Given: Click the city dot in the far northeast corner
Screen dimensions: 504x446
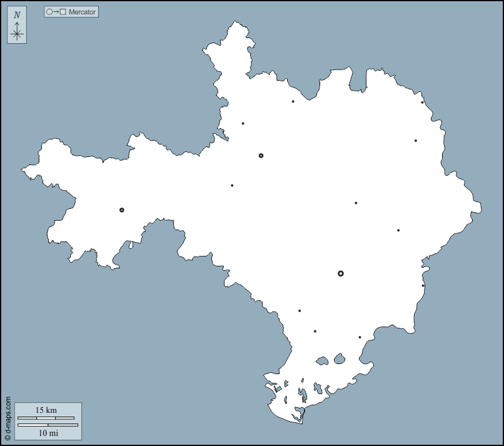Looking at the screenshot, I should coord(422,103).
